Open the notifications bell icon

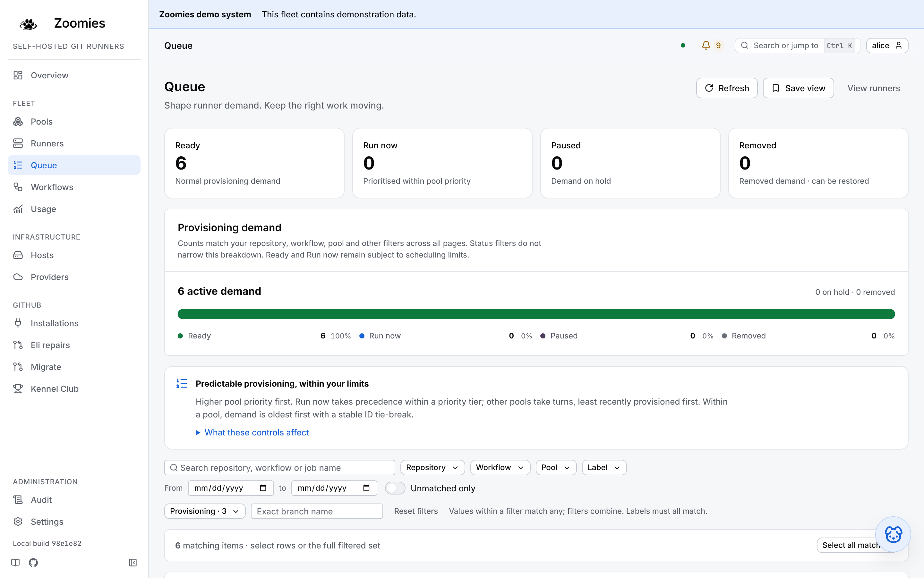tap(706, 46)
